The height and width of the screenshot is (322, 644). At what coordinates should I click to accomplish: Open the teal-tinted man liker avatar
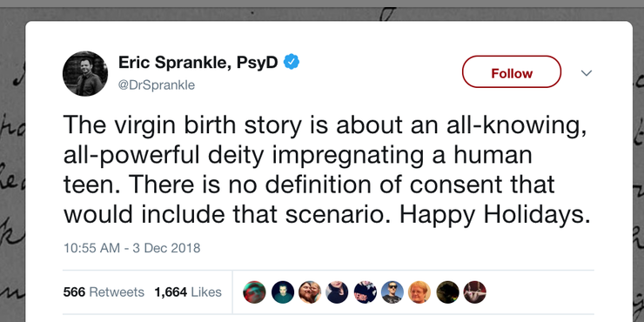283,292
